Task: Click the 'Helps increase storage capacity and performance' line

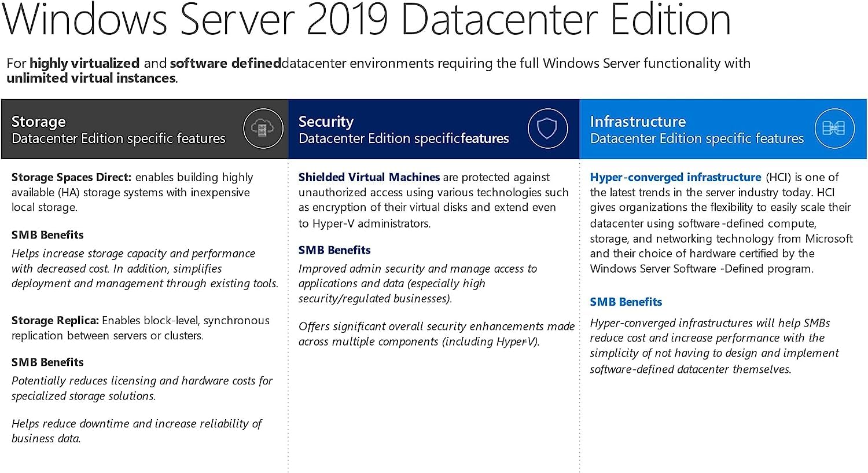Action: (x=133, y=254)
